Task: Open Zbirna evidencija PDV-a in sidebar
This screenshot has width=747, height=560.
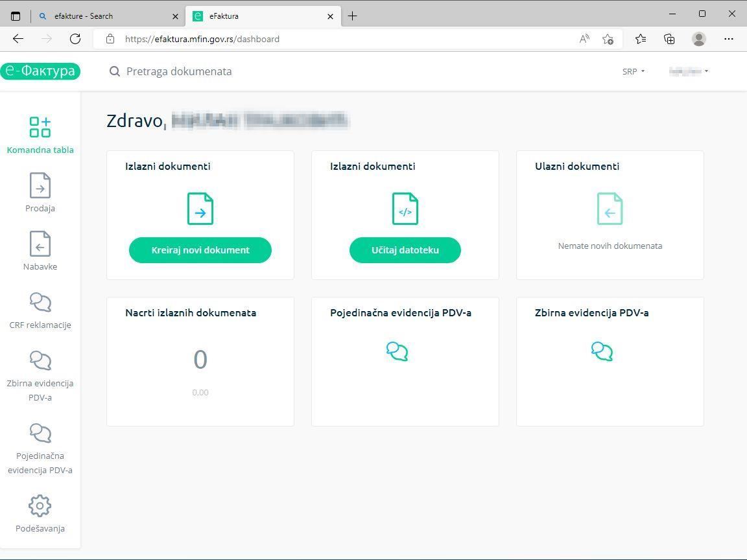Action: pyautogui.click(x=40, y=361)
